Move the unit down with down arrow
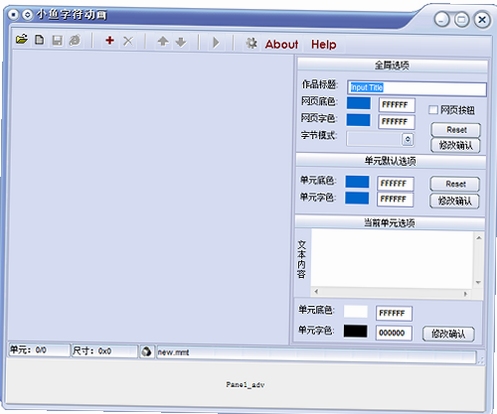Image resolution: width=497 pixels, height=414 pixels. 181,42
